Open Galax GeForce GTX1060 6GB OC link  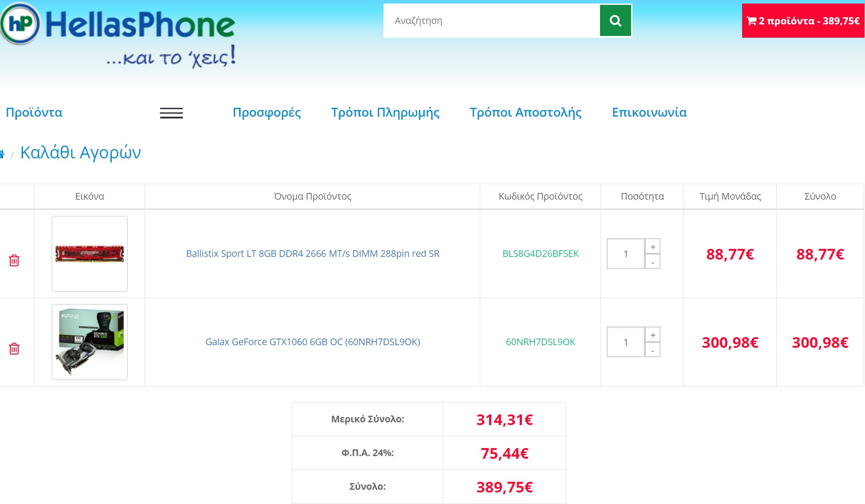click(x=312, y=342)
